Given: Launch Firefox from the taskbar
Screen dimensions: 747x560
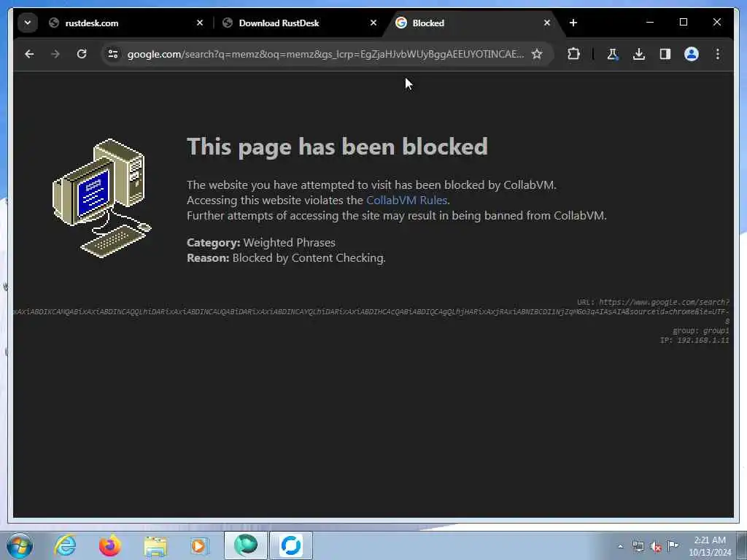Looking at the screenshot, I should (x=109, y=545).
